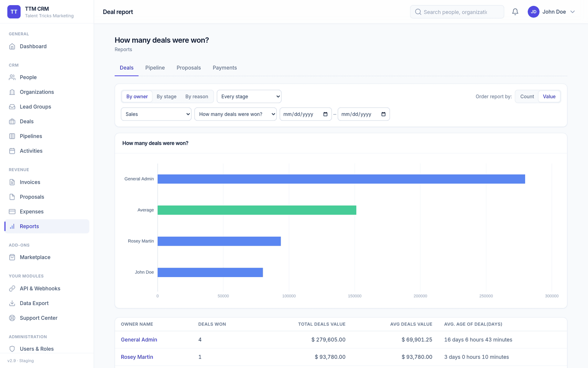Open General Admin owner link
This screenshot has height=368, width=588.
coord(139,340)
